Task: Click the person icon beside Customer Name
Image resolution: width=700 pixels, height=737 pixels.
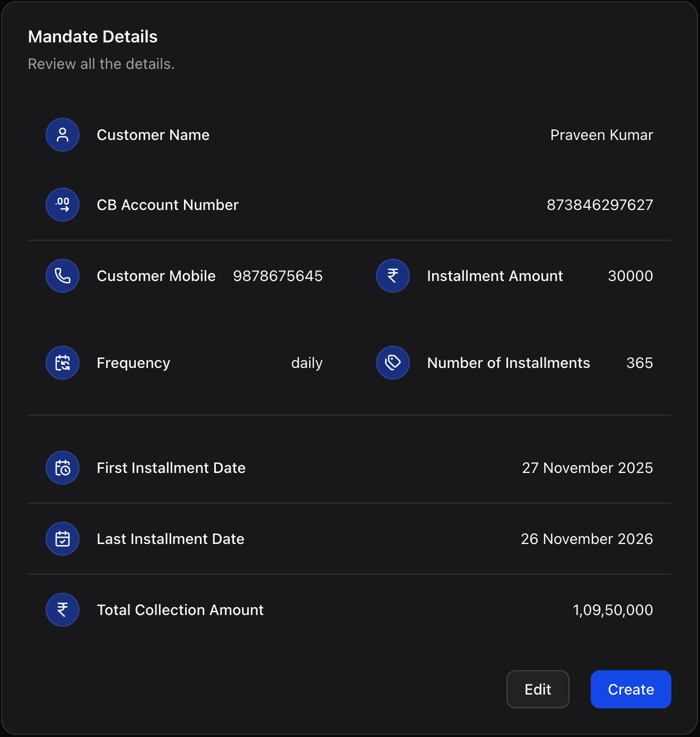Action: pyautogui.click(x=62, y=135)
